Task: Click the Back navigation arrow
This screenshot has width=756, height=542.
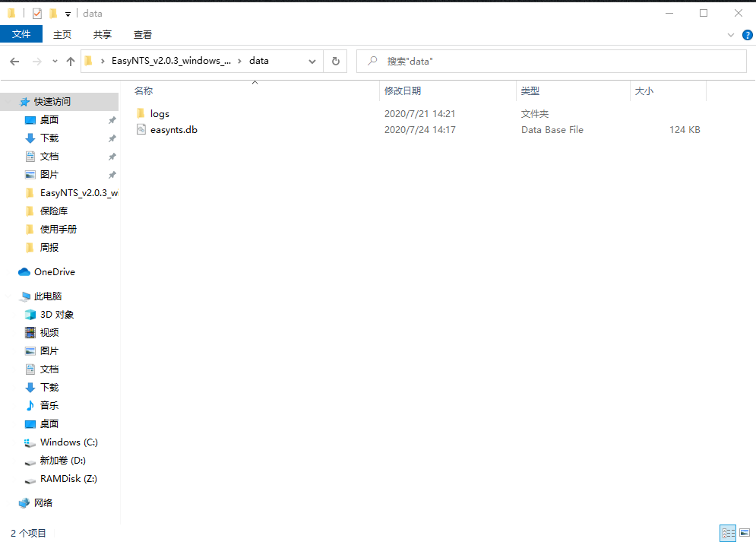Action: [14, 62]
